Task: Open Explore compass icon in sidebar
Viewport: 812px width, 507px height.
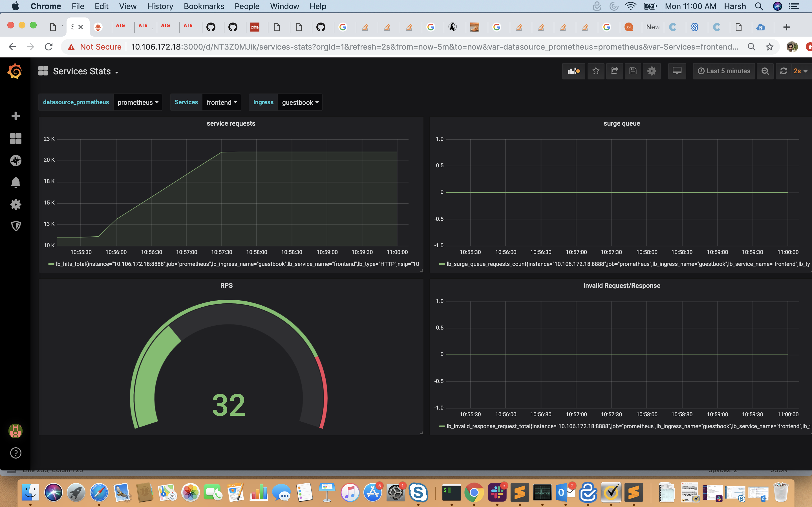Action: tap(16, 161)
